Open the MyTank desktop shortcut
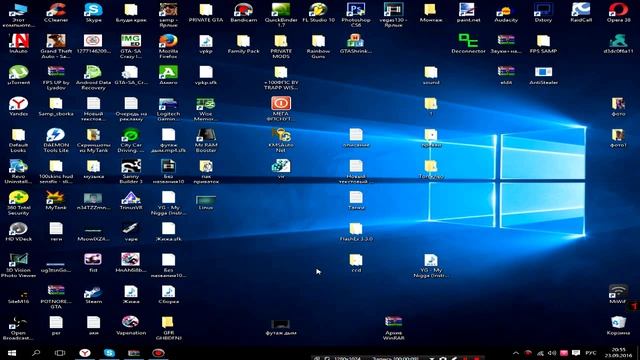Image resolution: width=640 pixels, height=360 pixels. (x=56, y=200)
